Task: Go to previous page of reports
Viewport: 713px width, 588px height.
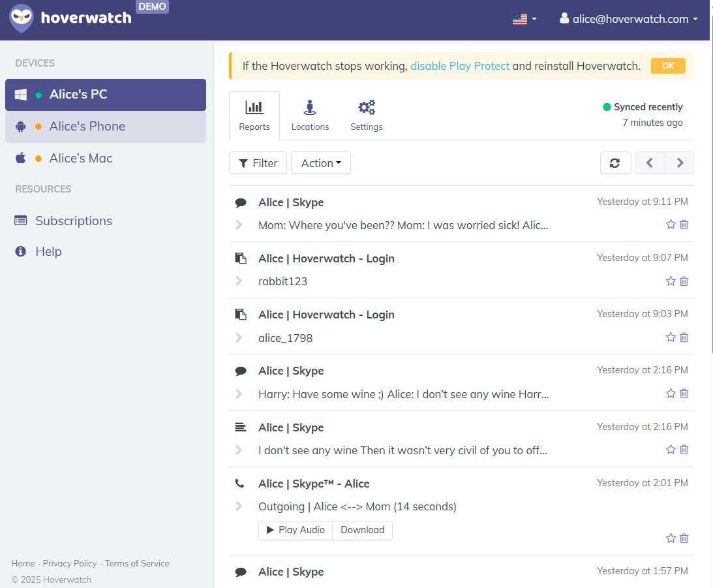Action: (650, 162)
